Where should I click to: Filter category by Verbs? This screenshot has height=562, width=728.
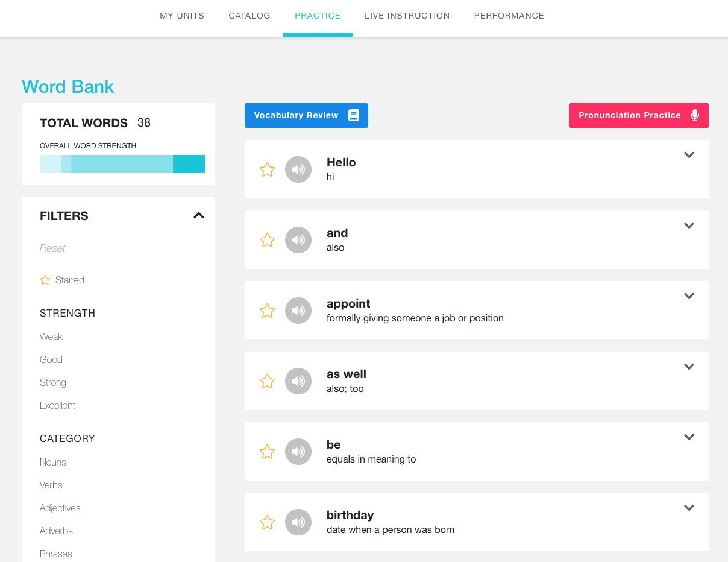pyautogui.click(x=51, y=485)
